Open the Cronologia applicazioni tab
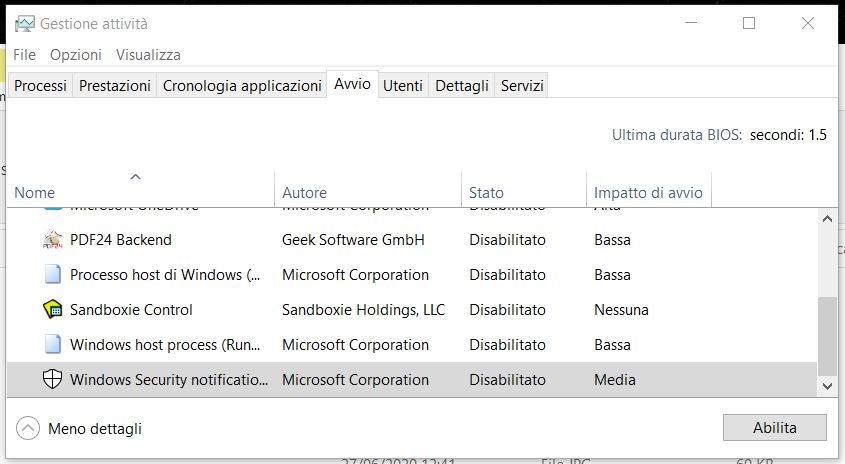Viewport: 845px width, 464px height. [x=242, y=86]
